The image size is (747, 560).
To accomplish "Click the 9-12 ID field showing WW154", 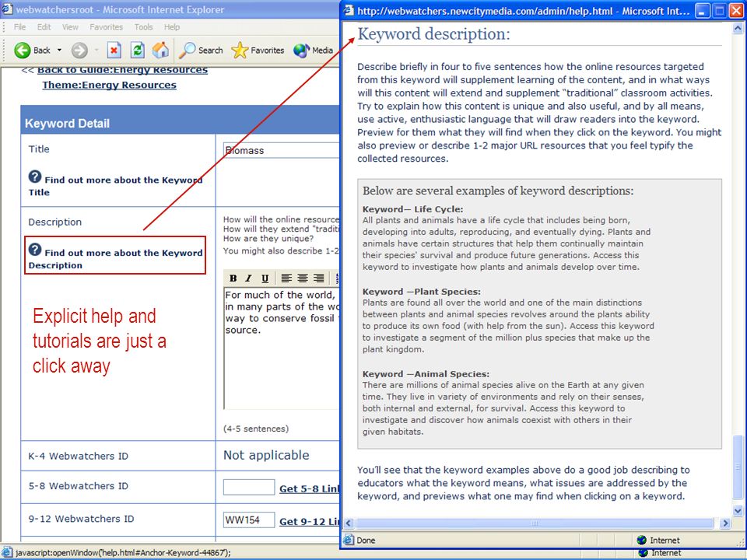I will [249, 520].
